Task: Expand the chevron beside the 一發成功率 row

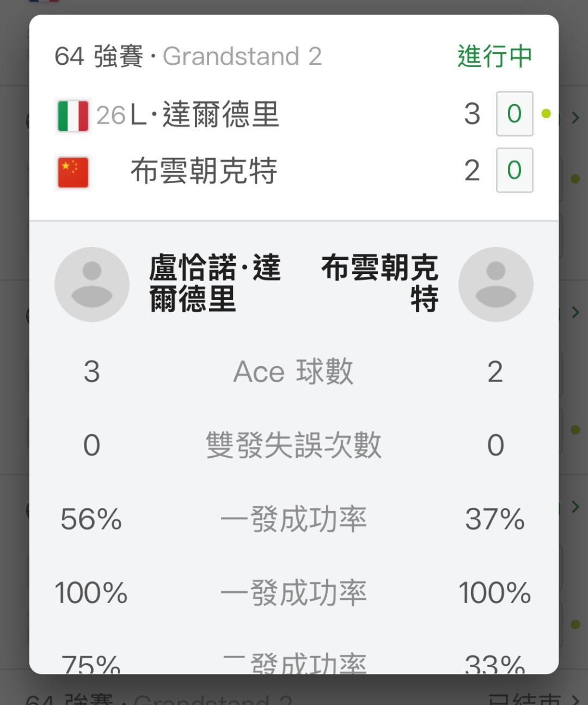Action: tap(575, 507)
